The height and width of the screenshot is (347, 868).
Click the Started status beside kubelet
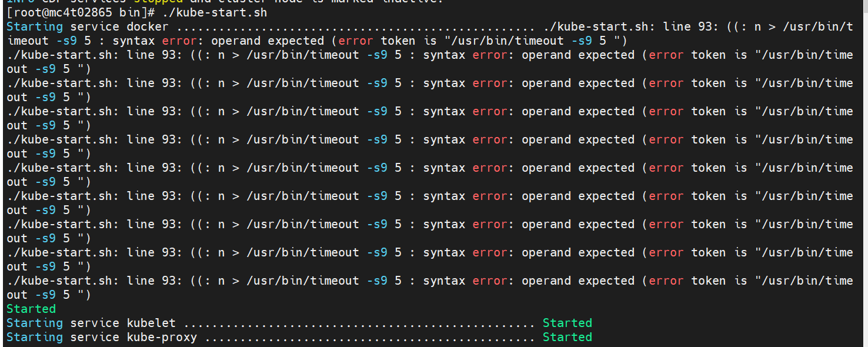pyautogui.click(x=567, y=323)
